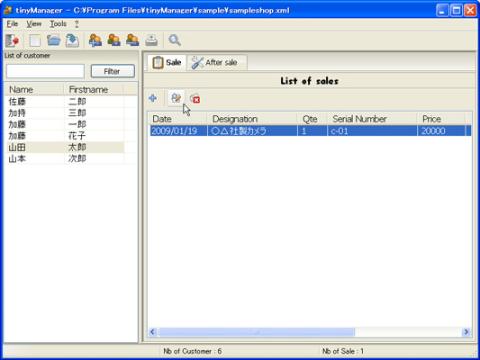
Task: Open the View menu
Action: 34,24
